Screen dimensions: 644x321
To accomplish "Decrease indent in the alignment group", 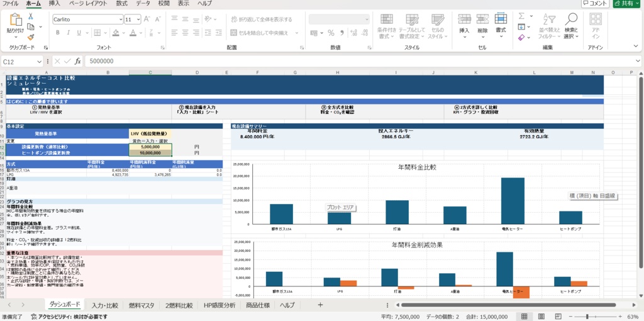I will pos(208,33).
